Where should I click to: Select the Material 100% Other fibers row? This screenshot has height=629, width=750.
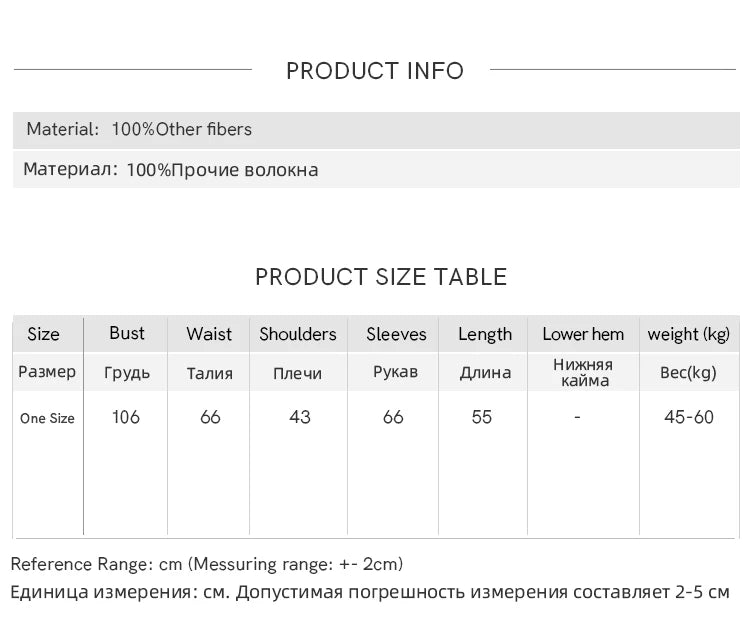click(376, 130)
